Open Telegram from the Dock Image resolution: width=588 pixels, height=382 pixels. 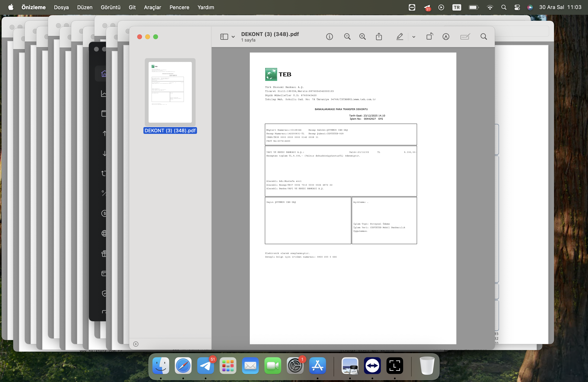click(x=206, y=365)
